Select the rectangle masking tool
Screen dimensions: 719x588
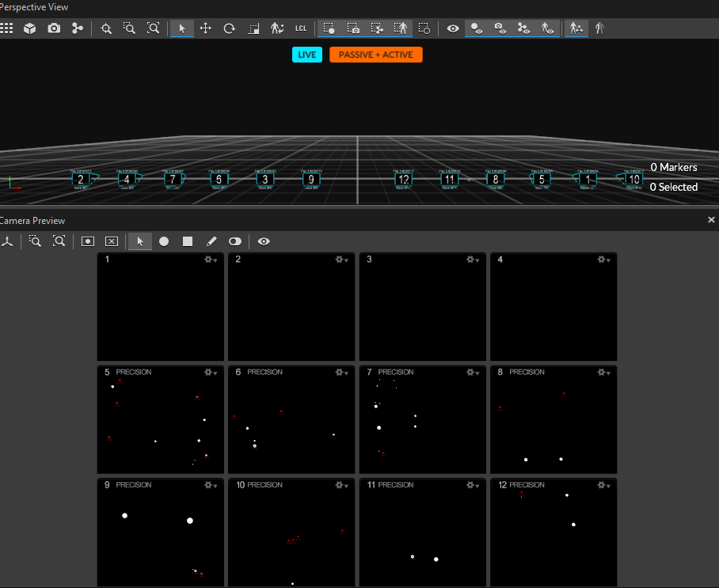click(x=188, y=241)
